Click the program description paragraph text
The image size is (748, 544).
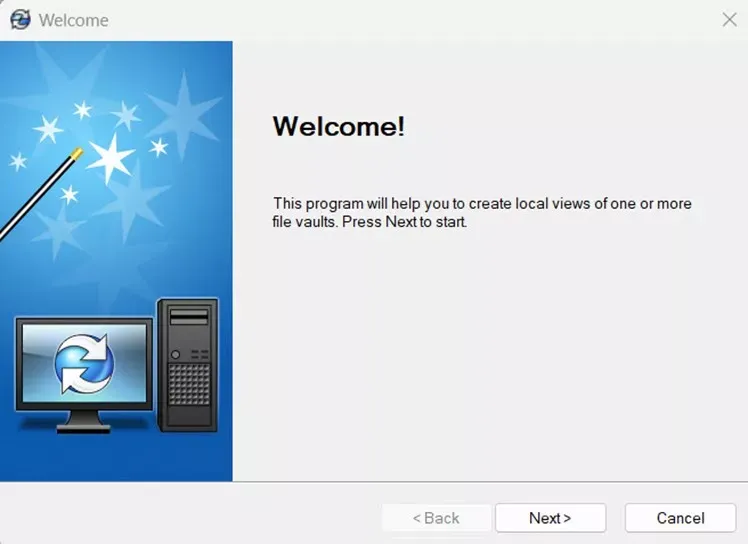pos(482,212)
